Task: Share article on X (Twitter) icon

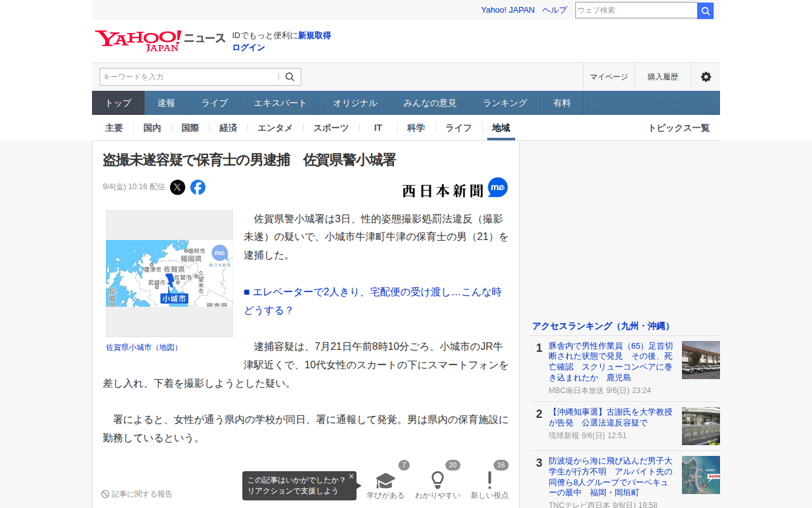Action: pos(178,187)
